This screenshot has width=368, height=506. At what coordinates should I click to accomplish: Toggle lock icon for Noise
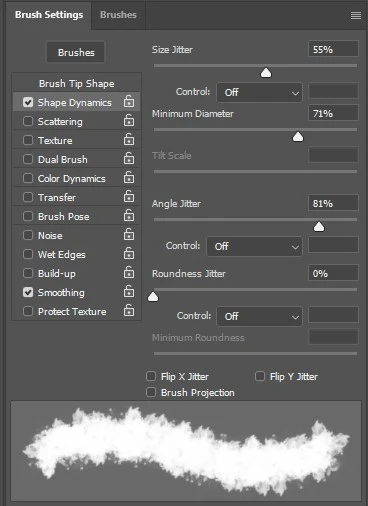129,234
